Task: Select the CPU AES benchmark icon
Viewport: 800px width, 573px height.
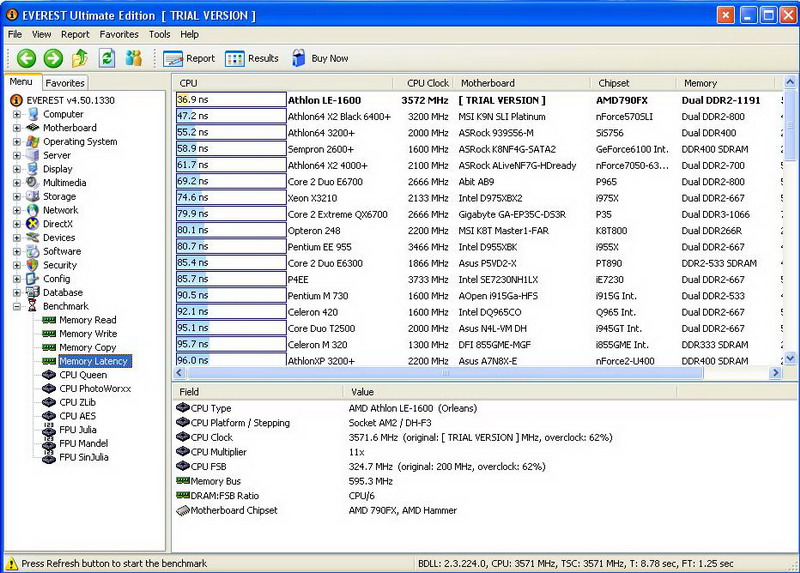Action: click(49, 416)
